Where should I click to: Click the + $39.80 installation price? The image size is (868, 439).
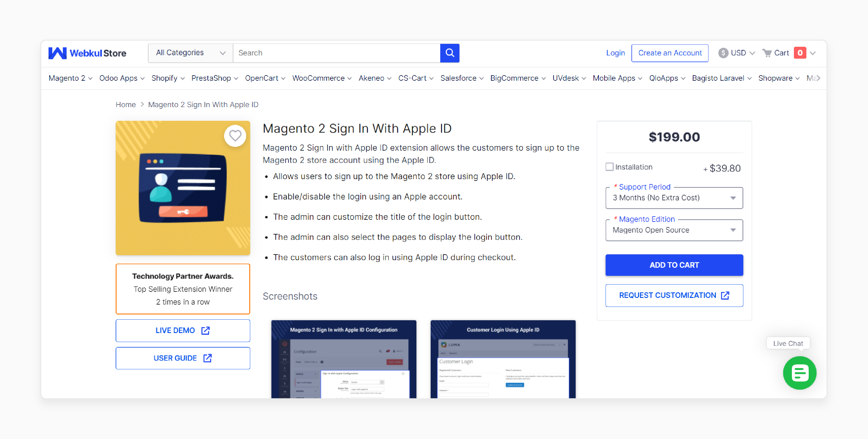(722, 168)
